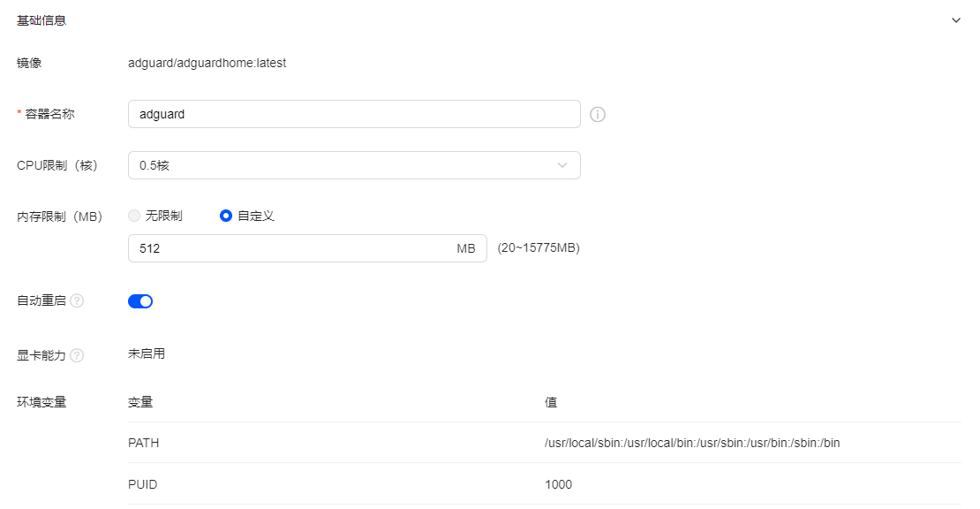The image size is (980, 509).
Task: Select the PATH variable name cell
Action: click(x=144, y=443)
